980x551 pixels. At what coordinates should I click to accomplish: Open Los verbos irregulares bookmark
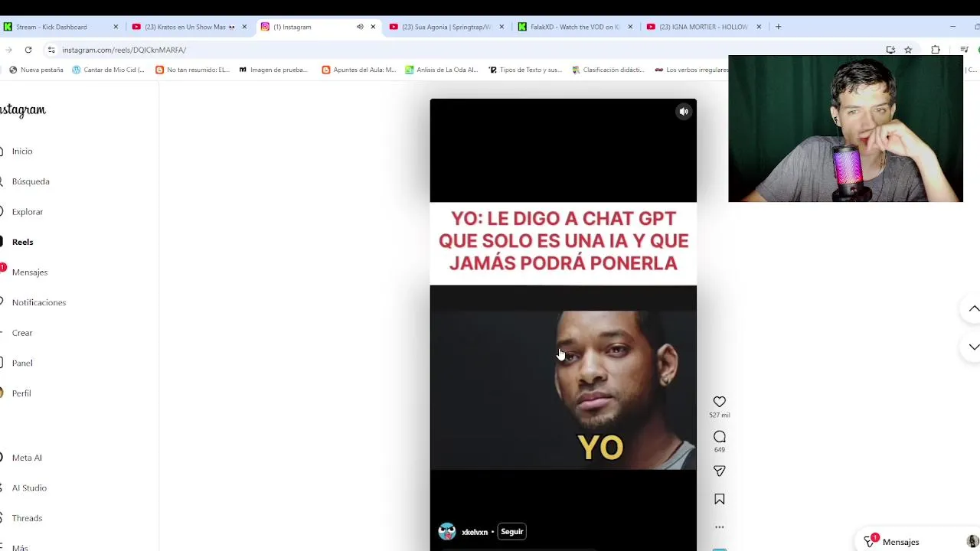(691, 70)
